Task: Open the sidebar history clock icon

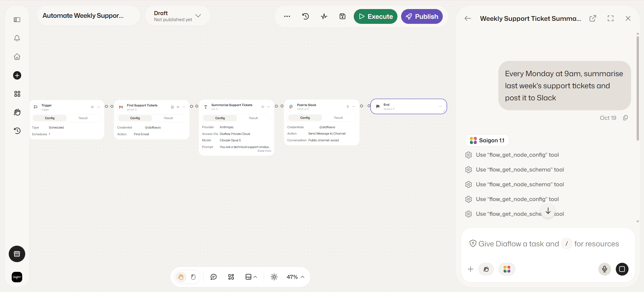Action: click(17, 131)
